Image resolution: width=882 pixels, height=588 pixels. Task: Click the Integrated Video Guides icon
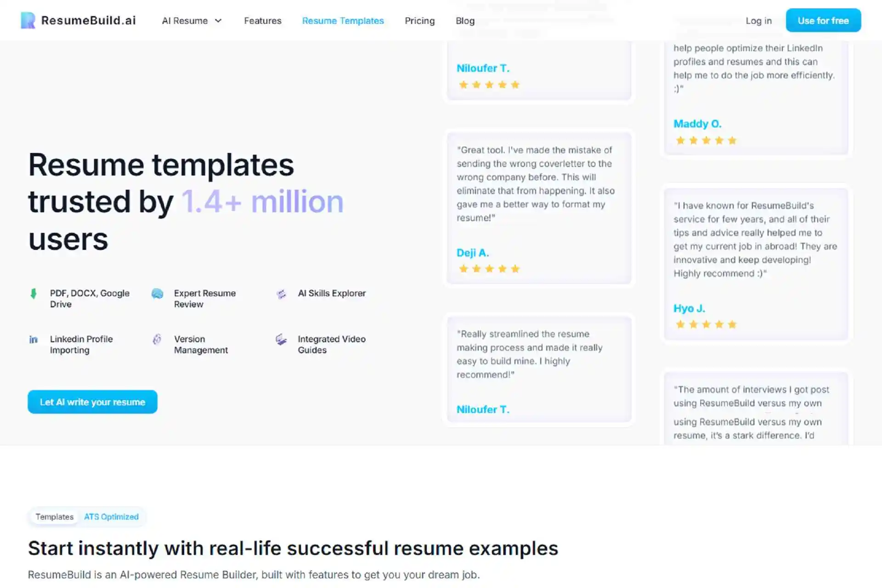281,340
